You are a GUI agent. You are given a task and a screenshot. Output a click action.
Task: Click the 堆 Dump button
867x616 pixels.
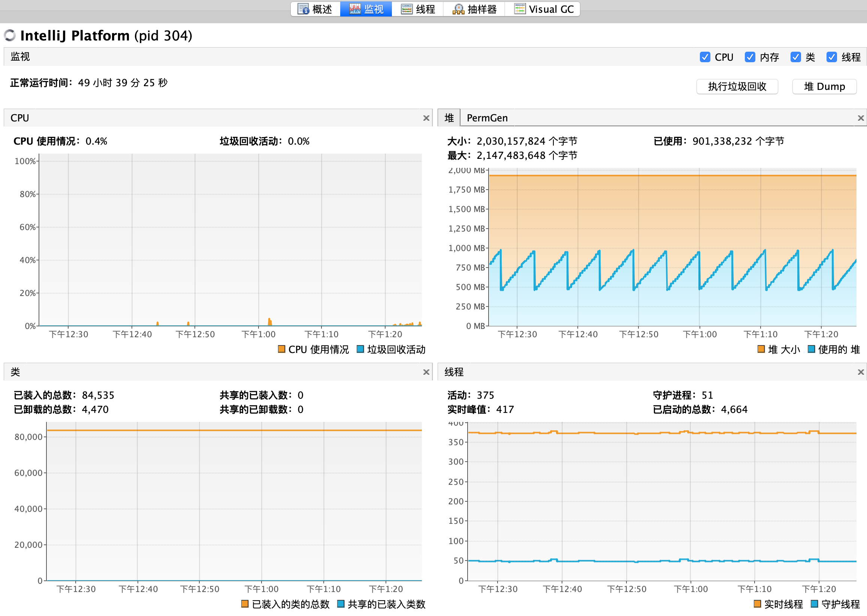pos(824,87)
